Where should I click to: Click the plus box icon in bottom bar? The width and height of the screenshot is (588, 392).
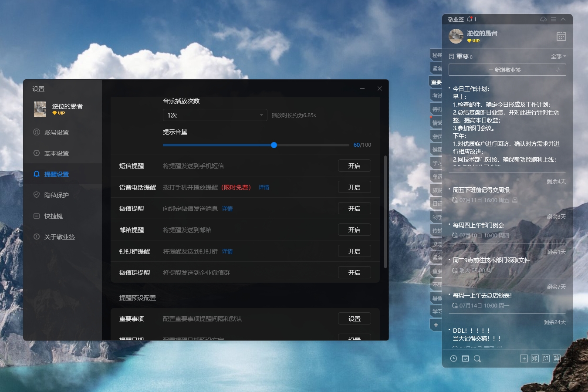point(524,358)
